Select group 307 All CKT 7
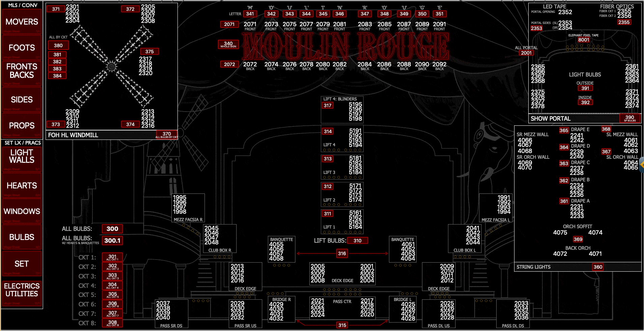 click(112, 313)
